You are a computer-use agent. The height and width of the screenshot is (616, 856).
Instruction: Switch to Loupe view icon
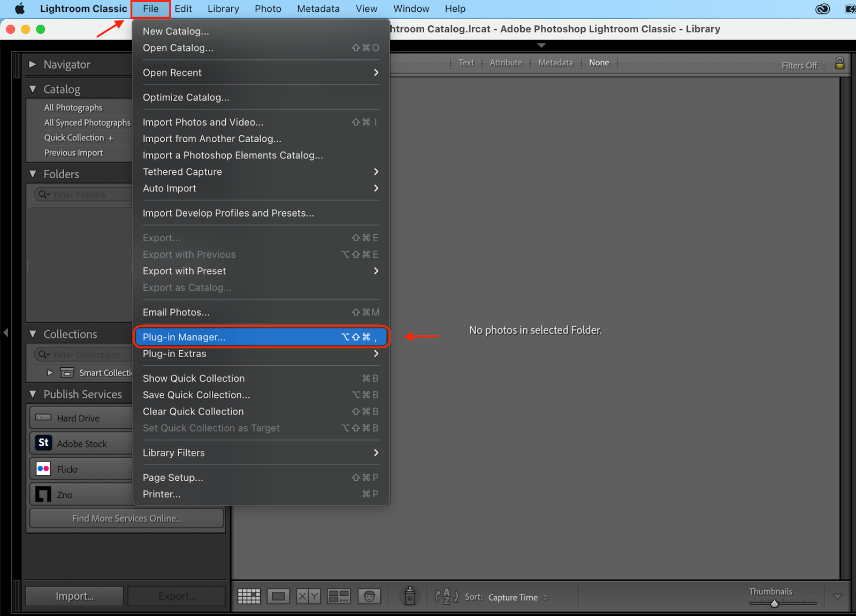(278, 596)
